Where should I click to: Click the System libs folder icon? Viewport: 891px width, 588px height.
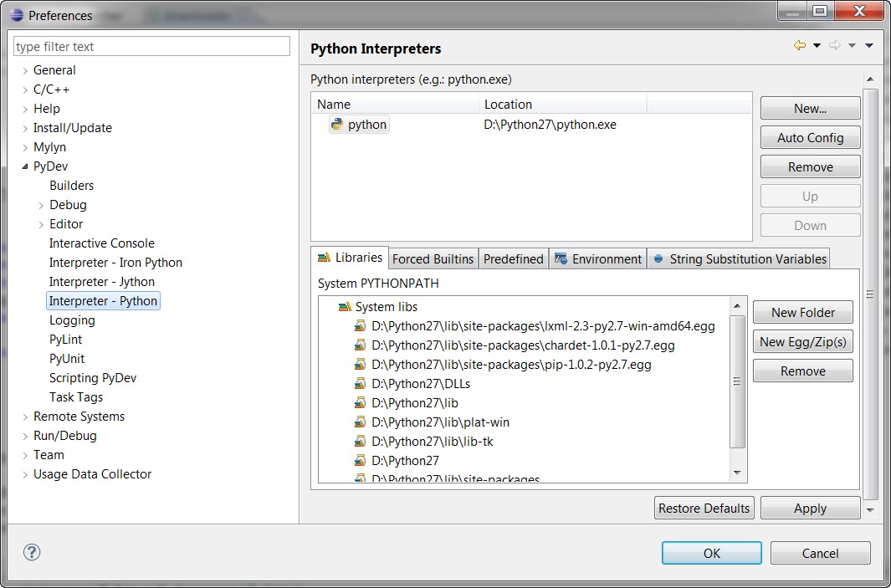coord(344,307)
